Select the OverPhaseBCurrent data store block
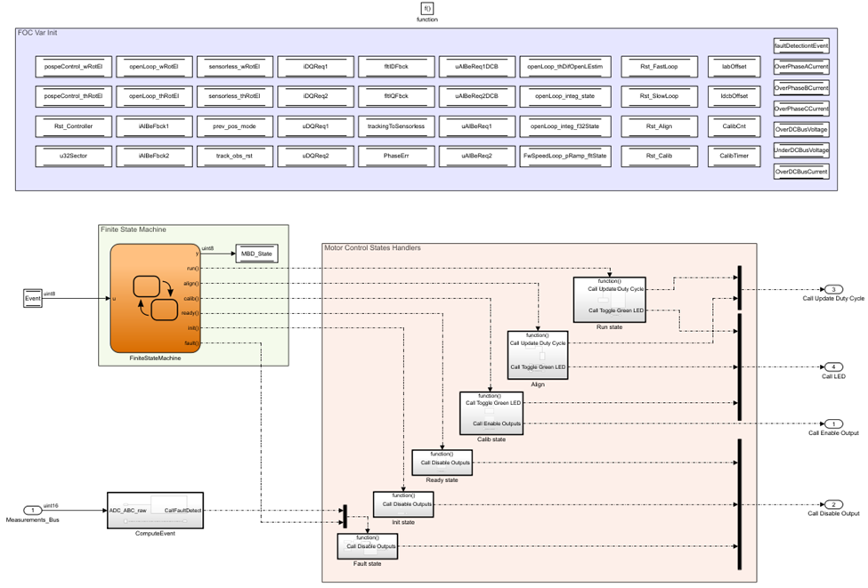The height and width of the screenshot is (588, 868). pyautogui.click(x=801, y=88)
